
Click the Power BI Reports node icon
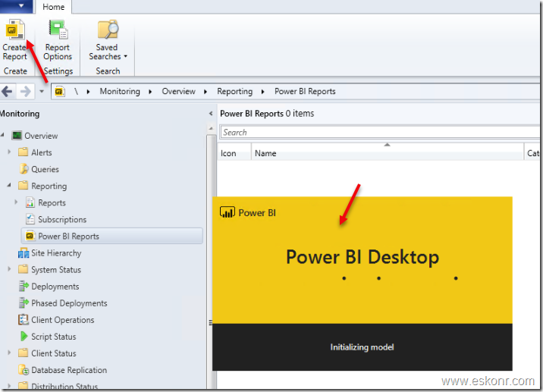tap(30, 236)
